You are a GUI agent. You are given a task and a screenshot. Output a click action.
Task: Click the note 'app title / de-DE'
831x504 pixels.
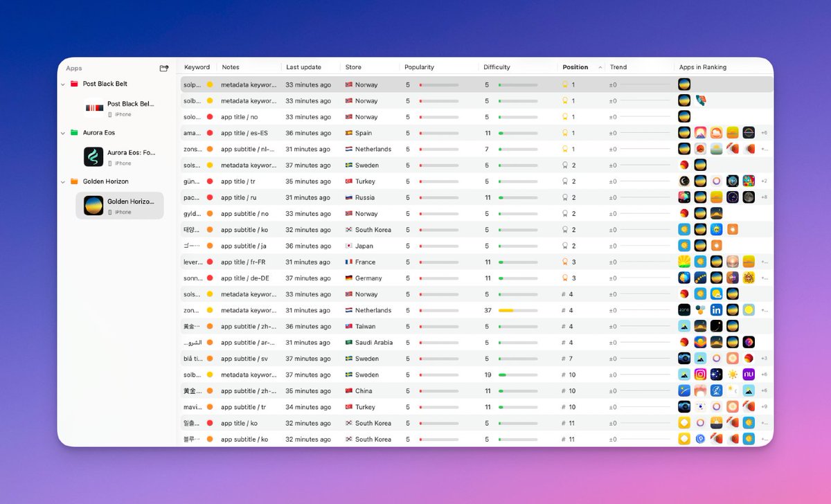pyautogui.click(x=244, y=278)
